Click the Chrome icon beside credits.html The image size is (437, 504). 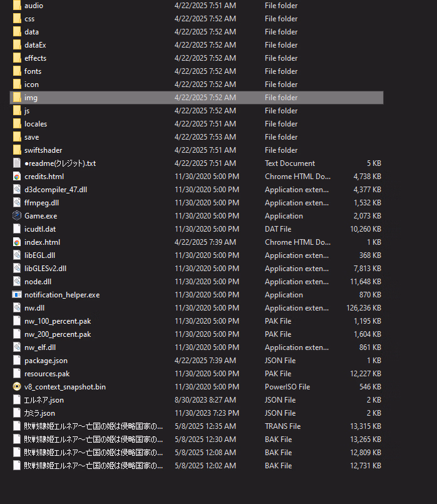(x=17, y=177)
